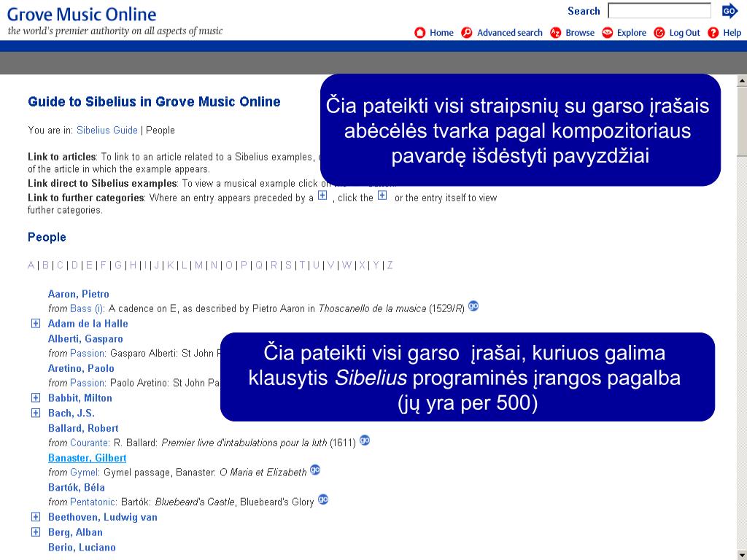Open the Berio, Luciano entry
This screenshot has width=747, height=560.
pyautogui.click(x=82, y=548)
